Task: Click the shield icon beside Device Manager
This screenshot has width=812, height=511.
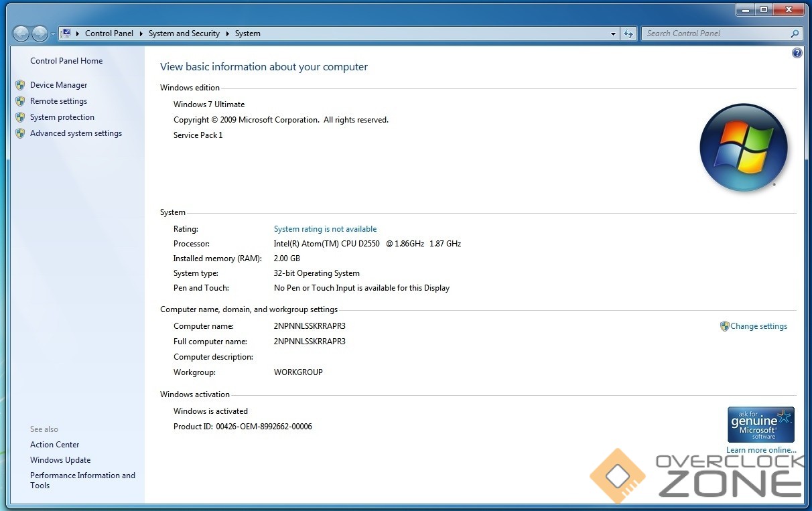Action: point(20,85)
